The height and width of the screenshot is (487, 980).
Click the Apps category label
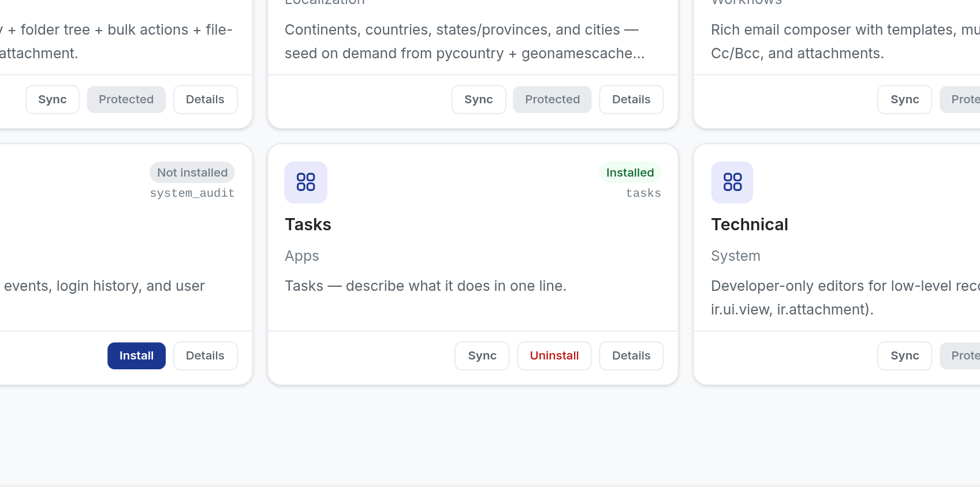(x=302, y=256)
